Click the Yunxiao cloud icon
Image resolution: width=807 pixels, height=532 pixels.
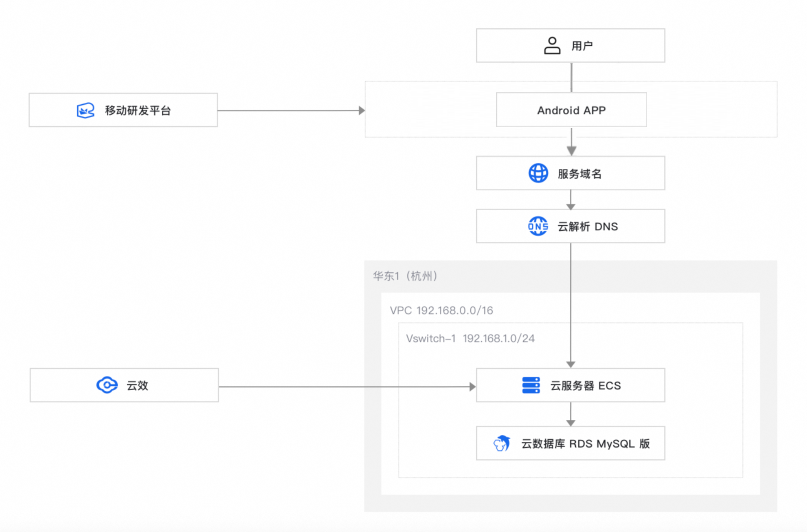point(107,385)
